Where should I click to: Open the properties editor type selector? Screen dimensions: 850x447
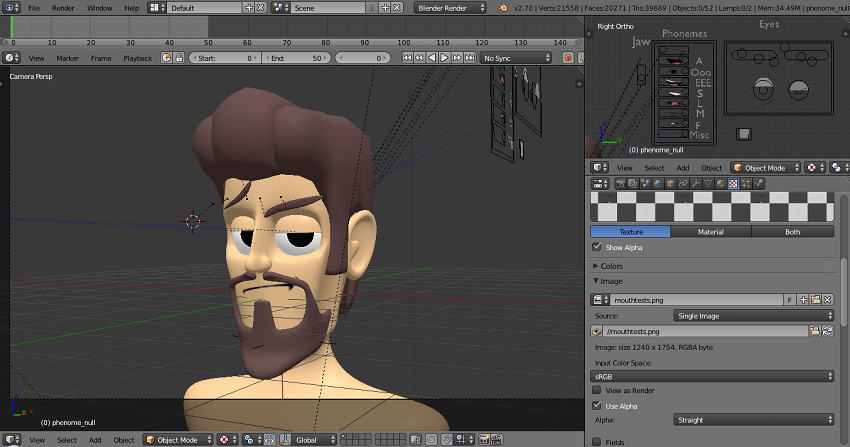[x=600, y=184]
